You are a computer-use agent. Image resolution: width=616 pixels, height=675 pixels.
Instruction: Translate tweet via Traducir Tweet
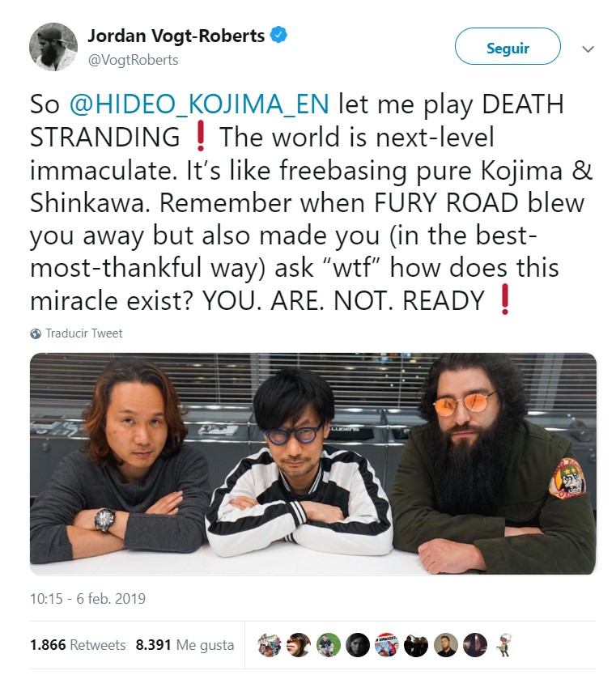[x=84, y=333]
